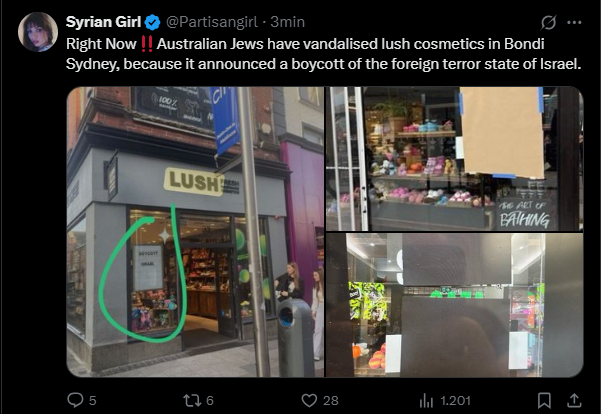This screenshot has width=601, height=414.
Task: Click the reply count 5
Action: 92,401
